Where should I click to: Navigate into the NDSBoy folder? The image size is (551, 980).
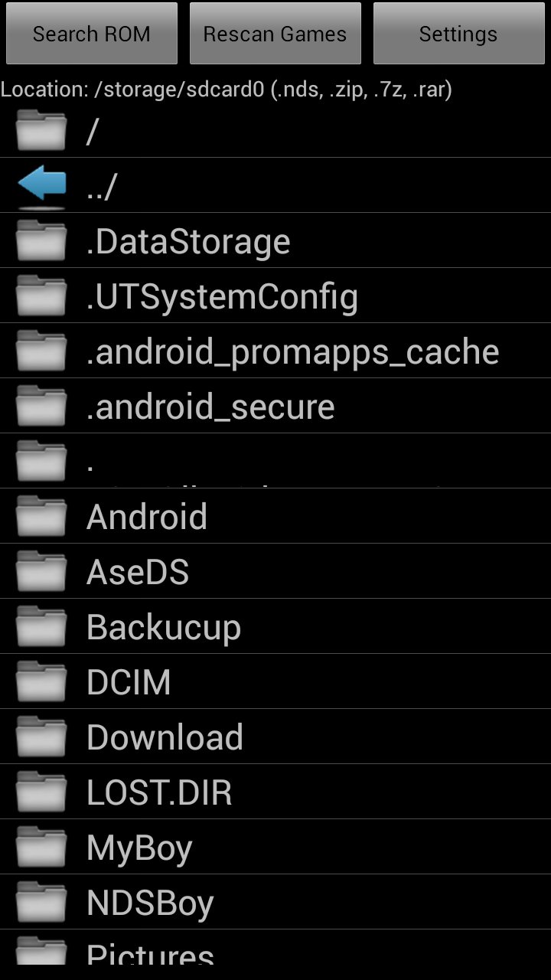[x=150, y=903]
